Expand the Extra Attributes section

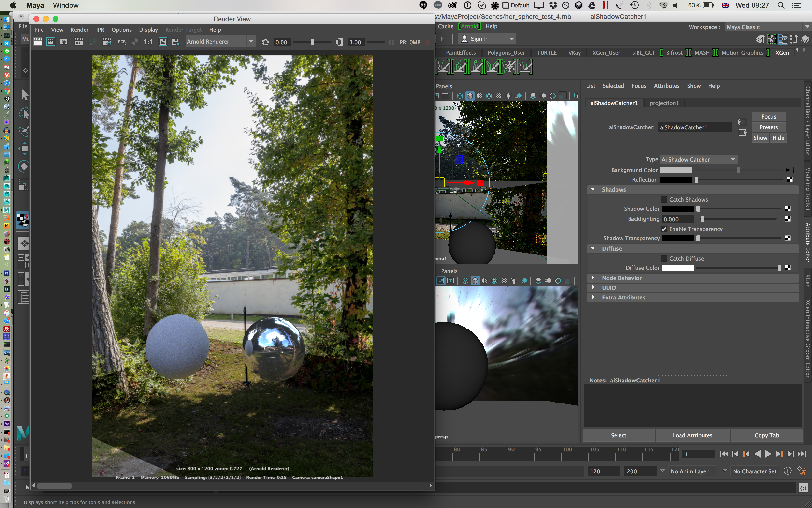[593, 297]
